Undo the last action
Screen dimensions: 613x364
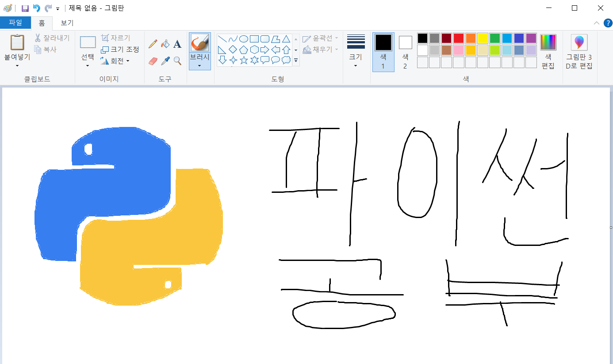pos(37,8)
